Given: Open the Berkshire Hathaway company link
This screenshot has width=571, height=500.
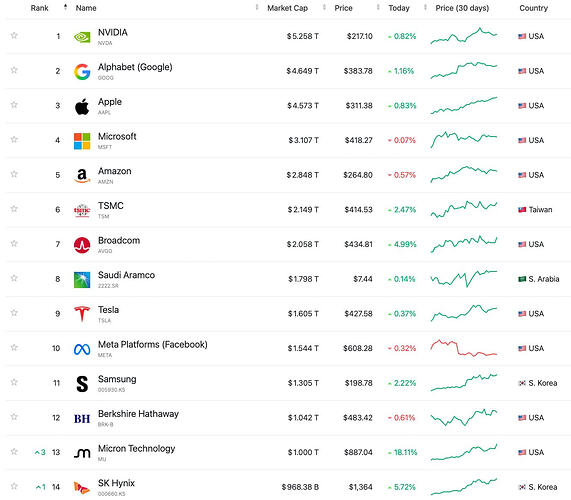Looking at the screenshot, I should (138, 414).
